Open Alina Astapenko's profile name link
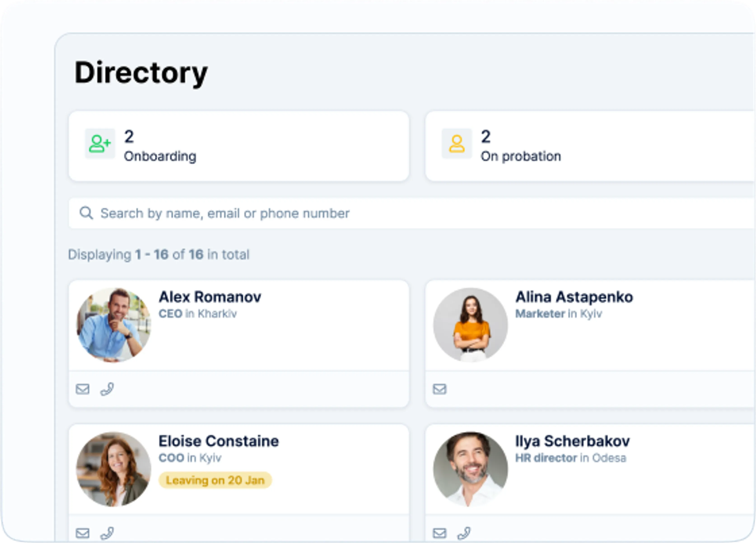The width and height of the screenshot is (756, 543). [x=574, y=296]
